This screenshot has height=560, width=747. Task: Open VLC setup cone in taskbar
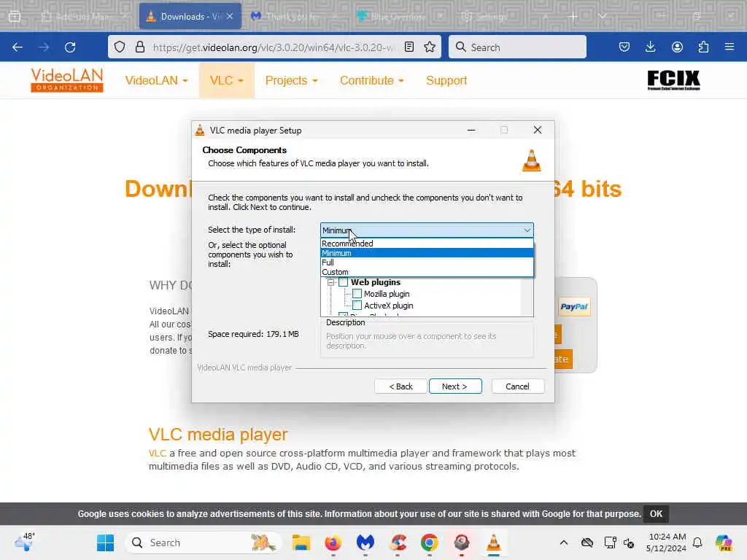[x=494, y=542]
